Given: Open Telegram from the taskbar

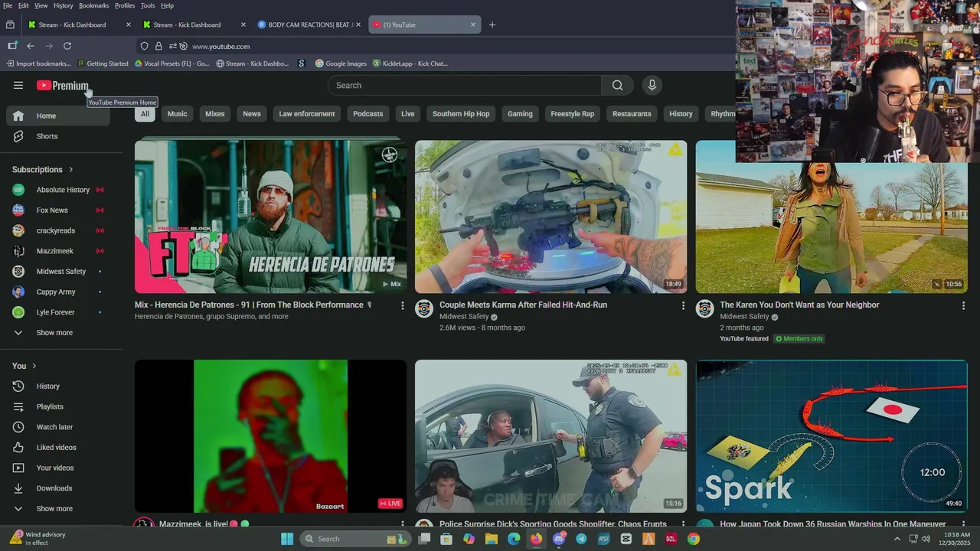Looking at the screenshot, I should 581,539.
